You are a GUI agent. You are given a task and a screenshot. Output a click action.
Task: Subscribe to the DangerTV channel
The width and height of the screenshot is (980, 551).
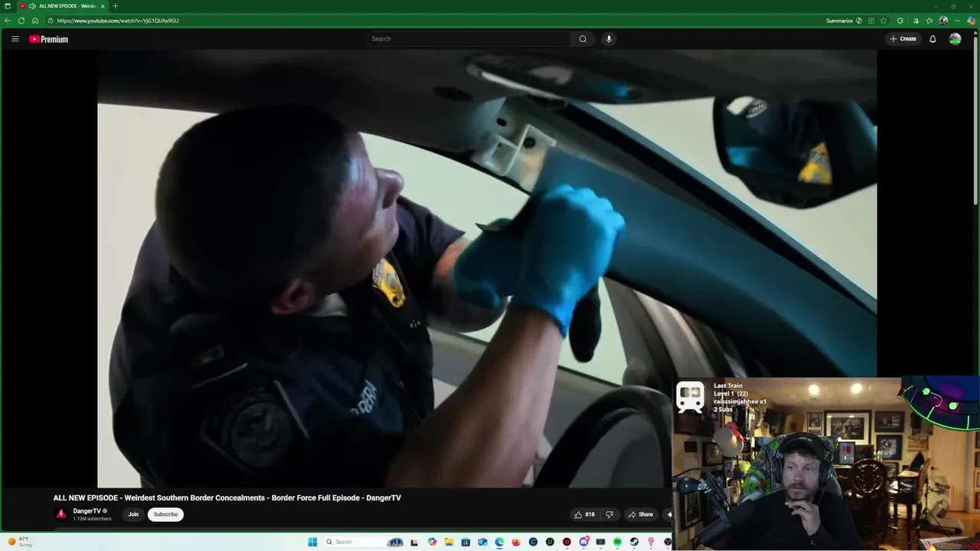(x=165, y=514)
